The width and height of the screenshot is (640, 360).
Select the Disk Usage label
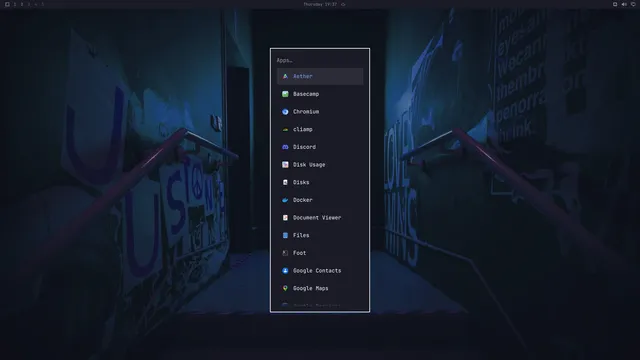coord(309,164)
